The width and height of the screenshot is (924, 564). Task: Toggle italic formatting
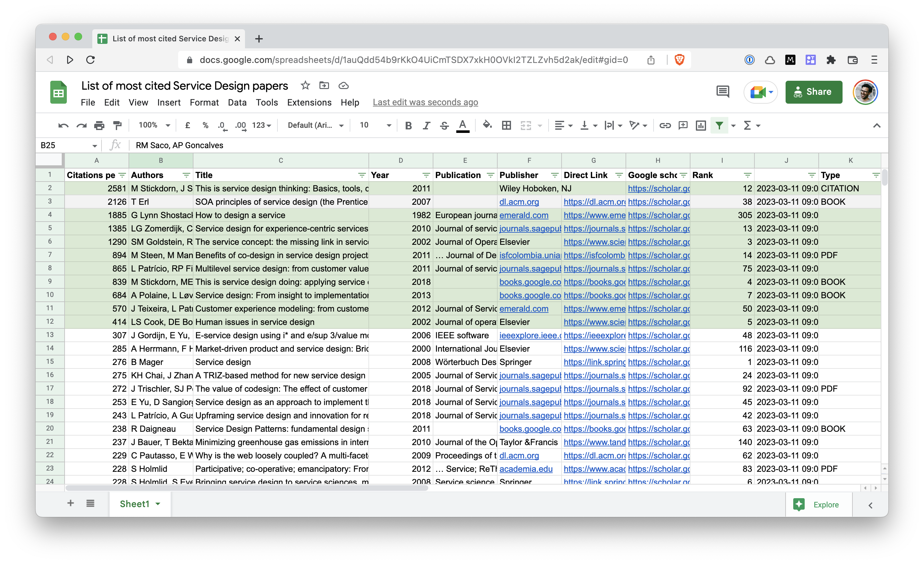pyautogui.click(x=426, y=126)
